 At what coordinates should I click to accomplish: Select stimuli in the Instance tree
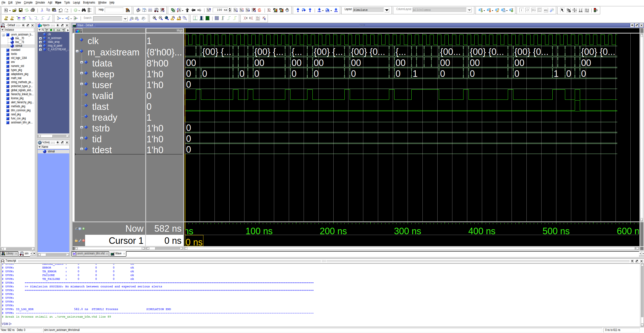pyautogui.click(x=19, y=46)
